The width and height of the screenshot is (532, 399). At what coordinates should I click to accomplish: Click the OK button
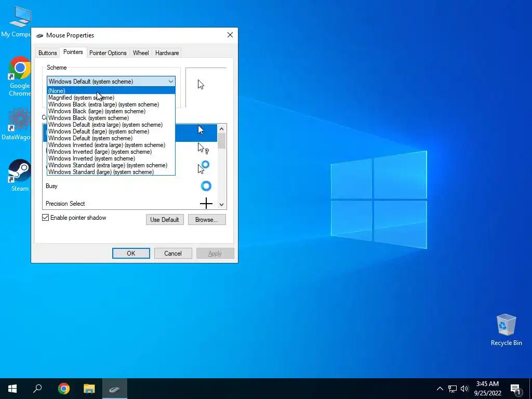(x=131, y=253)
